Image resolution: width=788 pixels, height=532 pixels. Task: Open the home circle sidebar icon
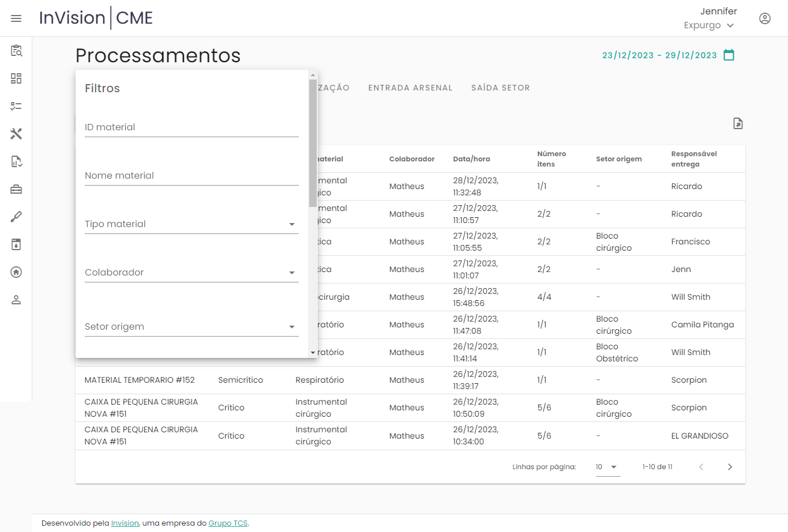(x=16, y=272)
